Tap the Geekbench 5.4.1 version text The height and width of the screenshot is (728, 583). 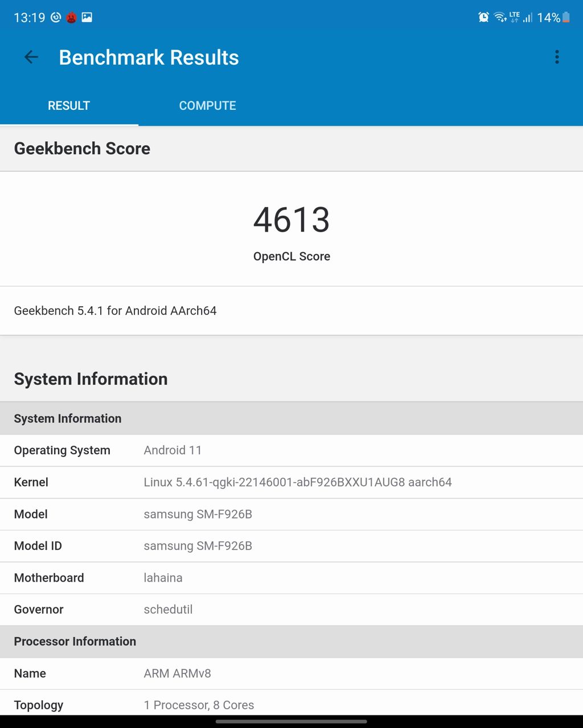pyautogui.click(x=116, y=311)
